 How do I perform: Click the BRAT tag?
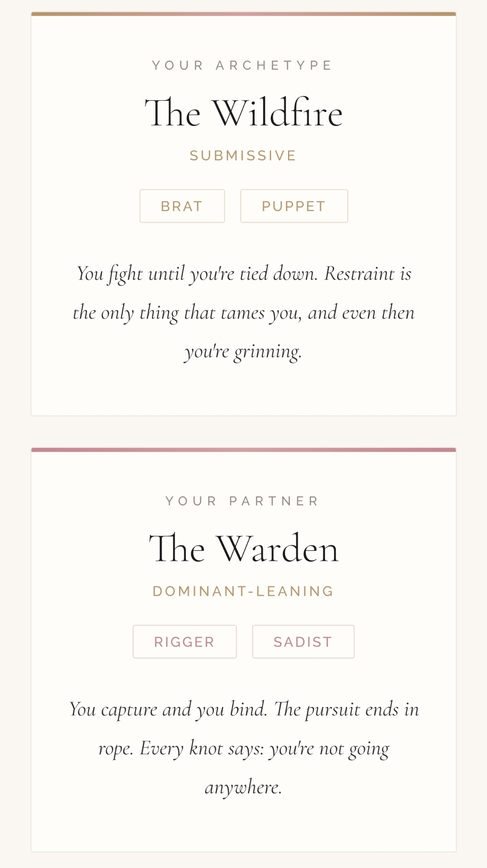click(x=182, y=206)
